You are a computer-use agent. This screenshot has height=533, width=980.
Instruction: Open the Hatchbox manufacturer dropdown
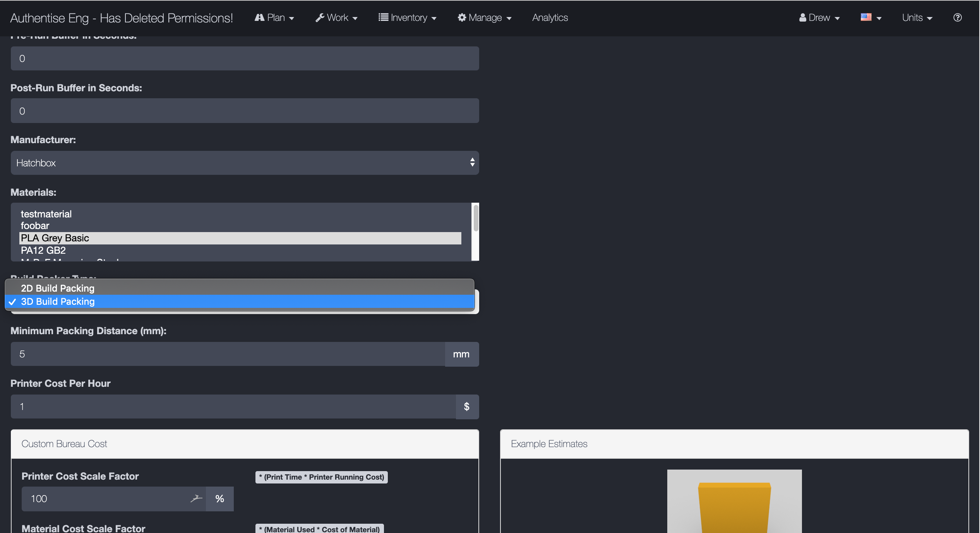pyautogui.click(x=245, y=163)
